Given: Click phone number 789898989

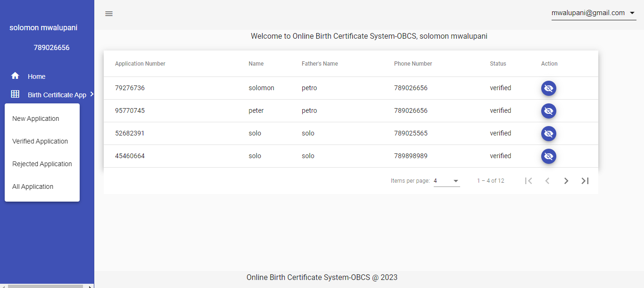Looking at the screenshot, I should coord(411,156).
